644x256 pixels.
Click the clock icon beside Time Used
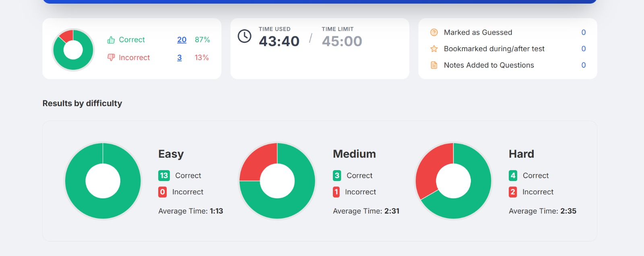244,36
